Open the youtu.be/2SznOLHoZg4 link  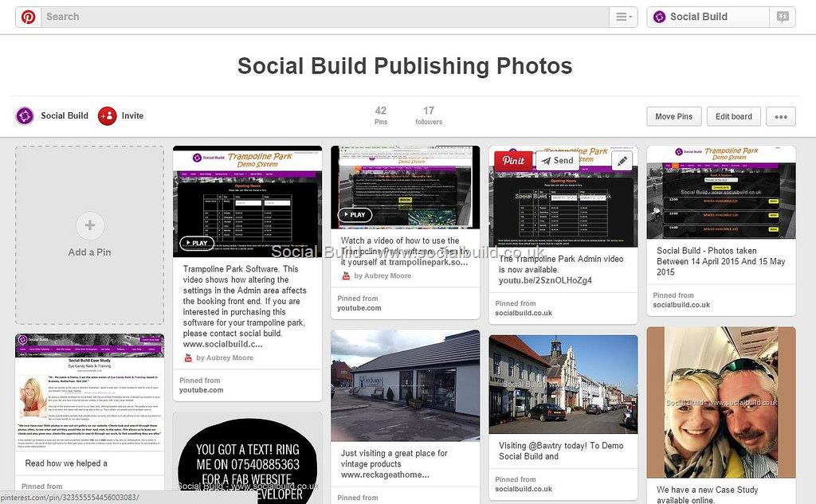click(x=545, y=280)
